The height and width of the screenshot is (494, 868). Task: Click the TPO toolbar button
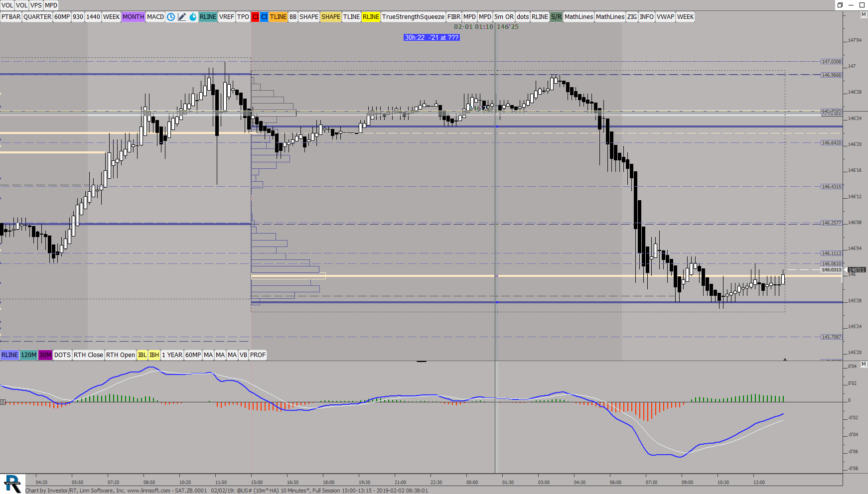243,17
